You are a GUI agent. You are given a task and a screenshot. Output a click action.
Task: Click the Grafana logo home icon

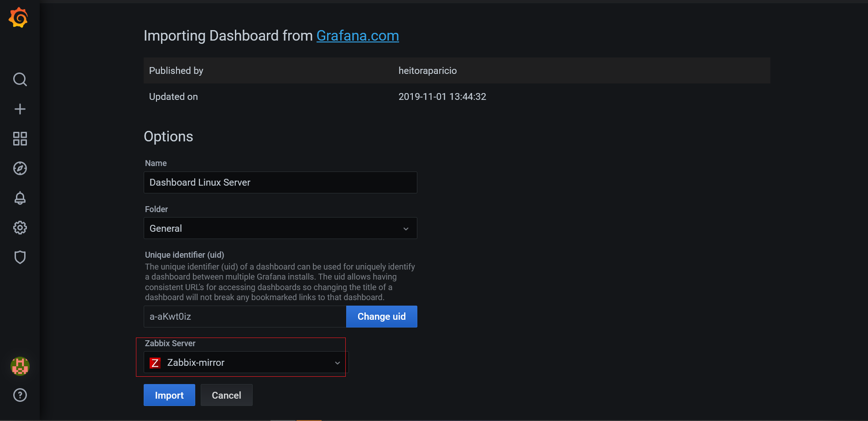click(19, 18)
